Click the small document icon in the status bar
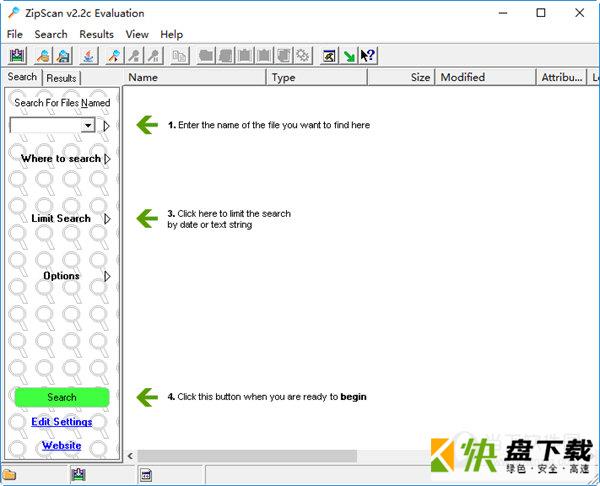 coord(146,475)
